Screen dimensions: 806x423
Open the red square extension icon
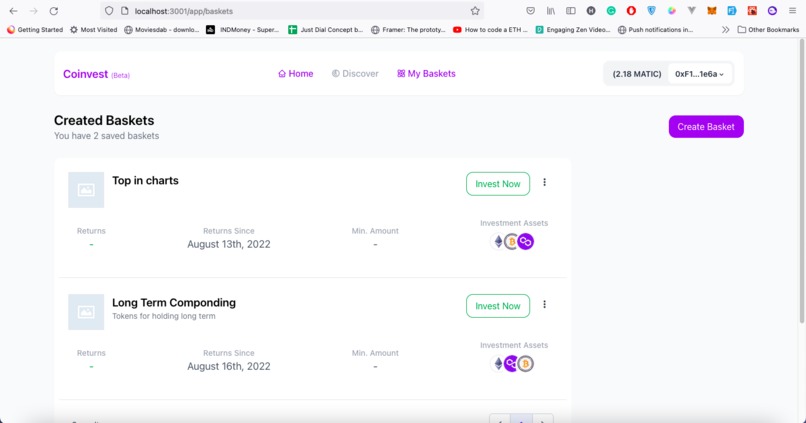pos(752,11)
